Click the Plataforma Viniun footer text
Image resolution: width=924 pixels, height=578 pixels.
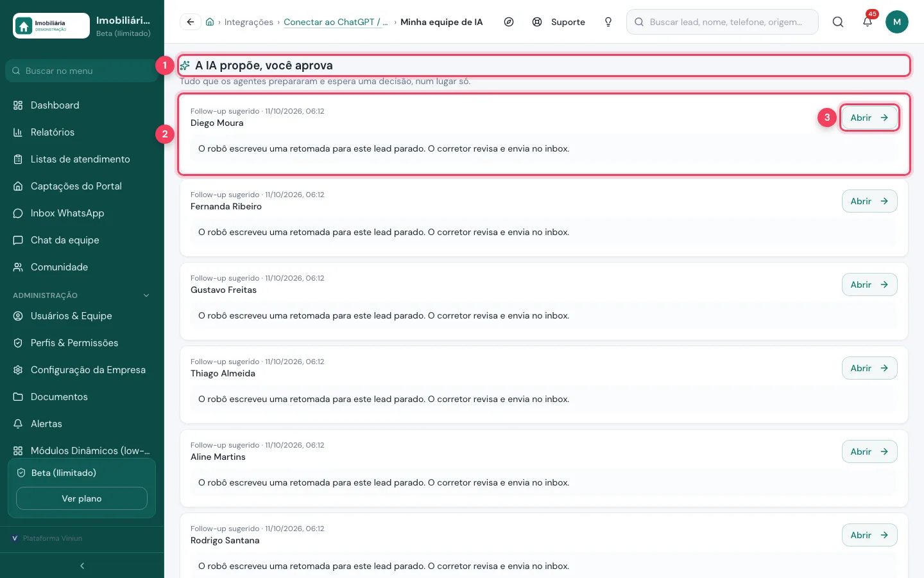point(53,538)
